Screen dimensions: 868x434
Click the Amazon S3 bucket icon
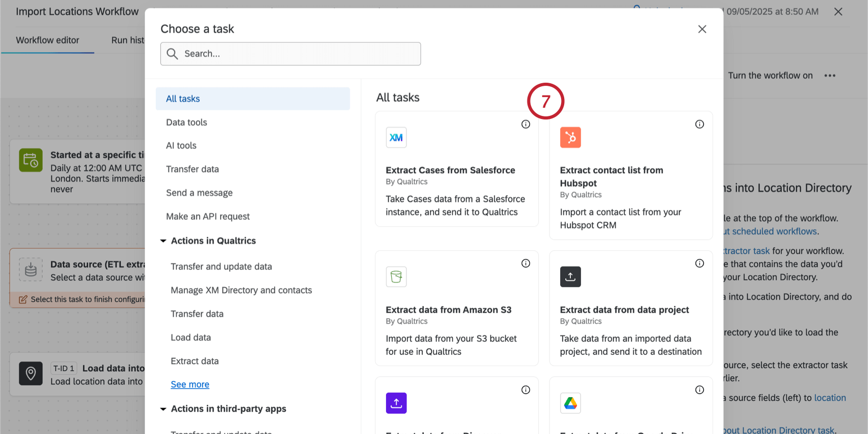coord(396,277)
